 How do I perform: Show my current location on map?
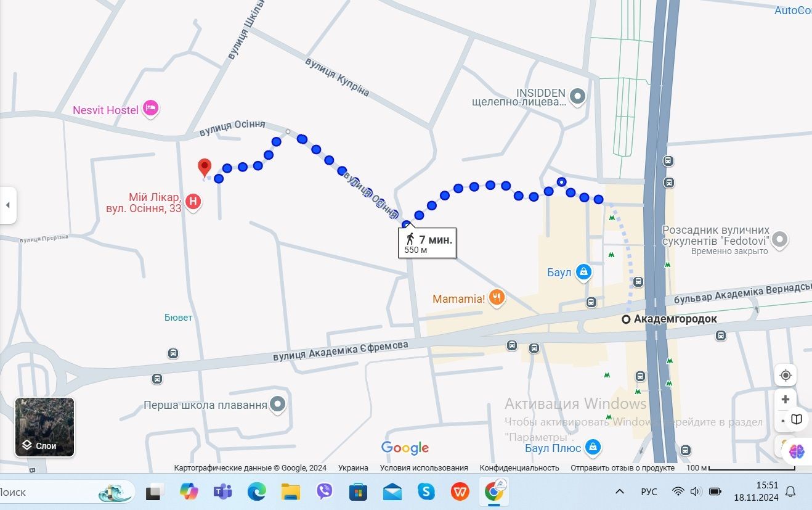786,375
